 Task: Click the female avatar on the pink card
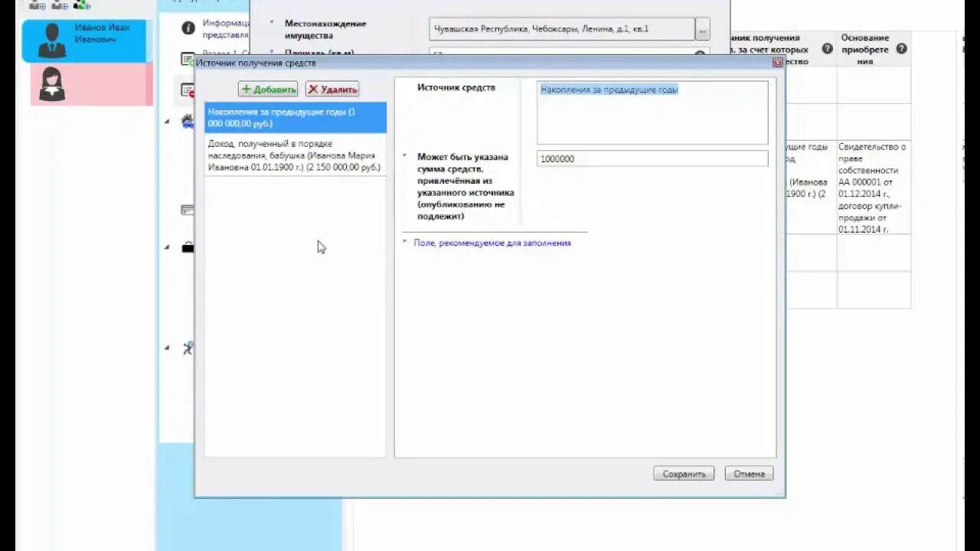51,84
